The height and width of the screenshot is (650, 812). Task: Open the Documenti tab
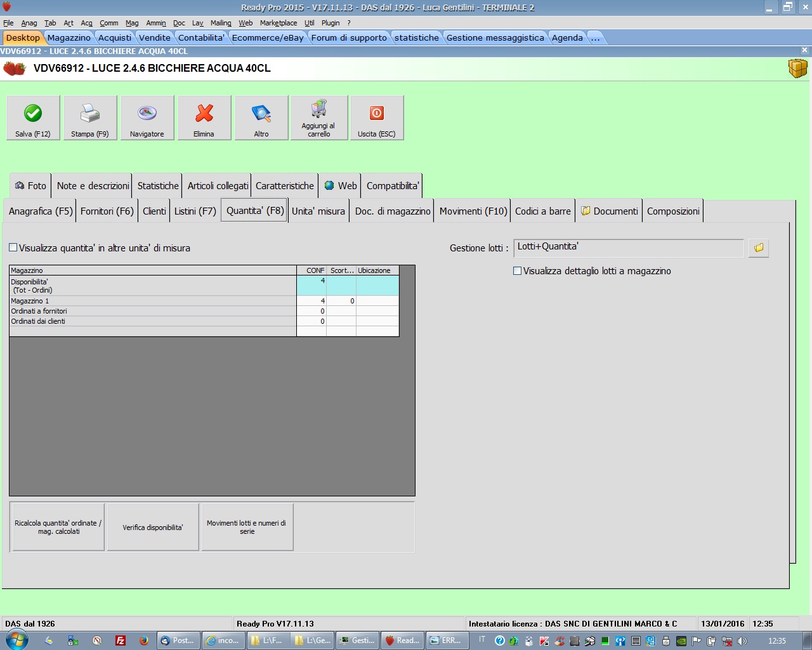tap(609, 211)
